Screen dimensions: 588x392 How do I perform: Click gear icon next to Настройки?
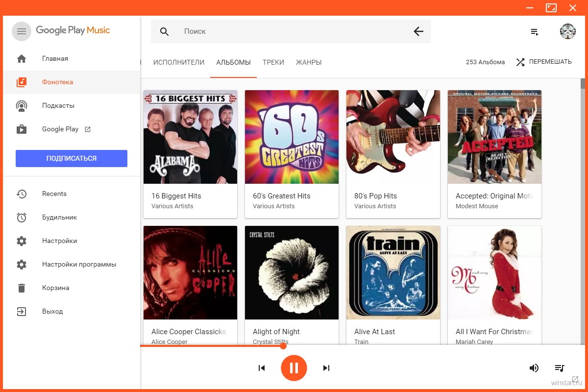(22, 241)
